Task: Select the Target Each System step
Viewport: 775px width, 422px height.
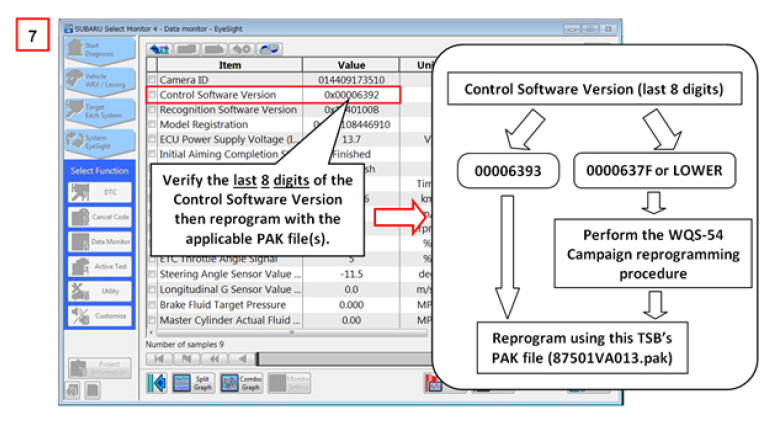Action: (x=102, y=109)
